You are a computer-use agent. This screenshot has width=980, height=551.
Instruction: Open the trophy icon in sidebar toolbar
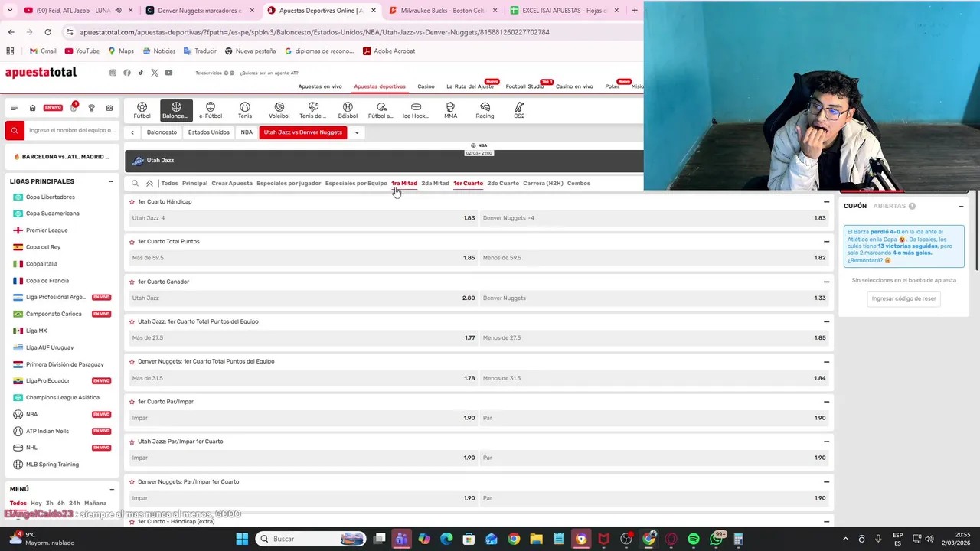(x=91, y=108)
